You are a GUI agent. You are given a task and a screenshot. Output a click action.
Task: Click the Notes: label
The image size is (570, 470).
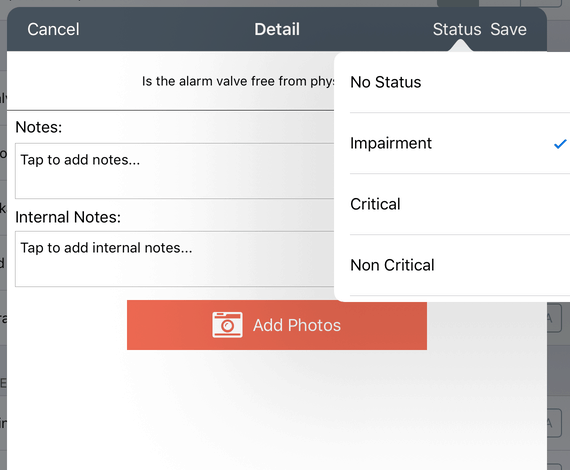pyautogui.click(x=39, y=127)
